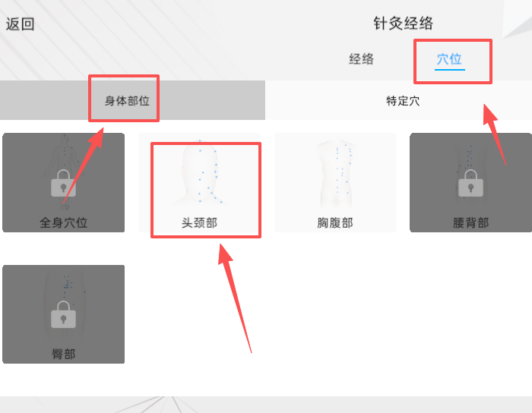Image resolution: width=532 pixels, height=413 pixels.
Task: Click the 针灸经络 page title
Action: (x=403, y=24)
